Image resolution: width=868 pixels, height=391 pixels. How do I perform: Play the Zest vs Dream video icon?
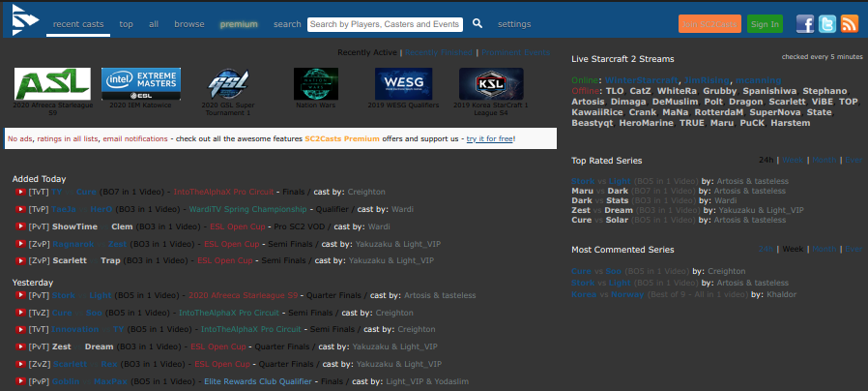[x=21, y=346]
